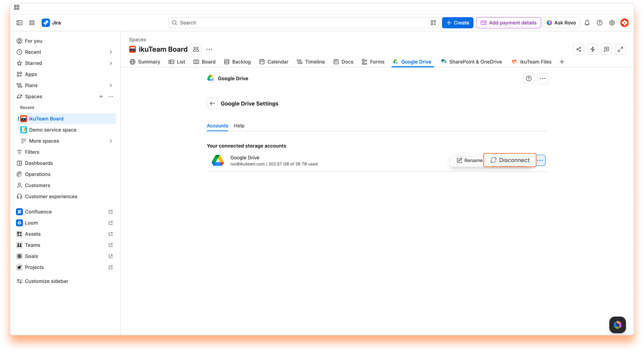Viewport: 644px width, 352px height.
Task: Open the settings gear icon
Action: click(612, 23)
